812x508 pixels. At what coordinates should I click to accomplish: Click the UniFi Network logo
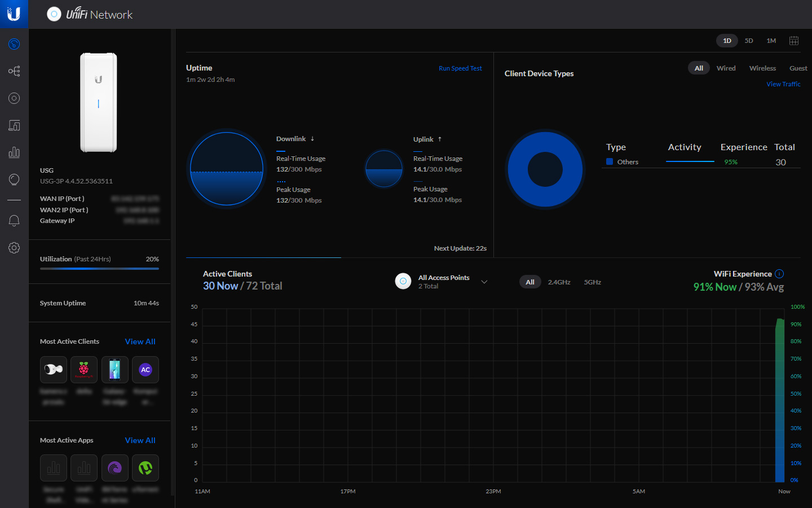[90, 14]
